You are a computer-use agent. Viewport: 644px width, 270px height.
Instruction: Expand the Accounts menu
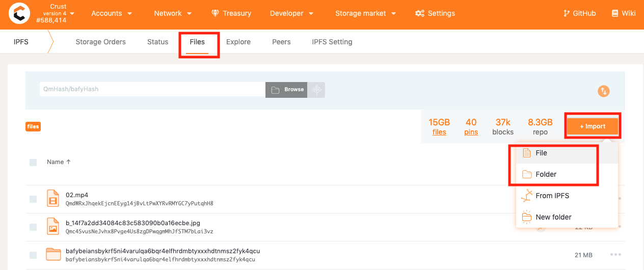click(112, 13)
